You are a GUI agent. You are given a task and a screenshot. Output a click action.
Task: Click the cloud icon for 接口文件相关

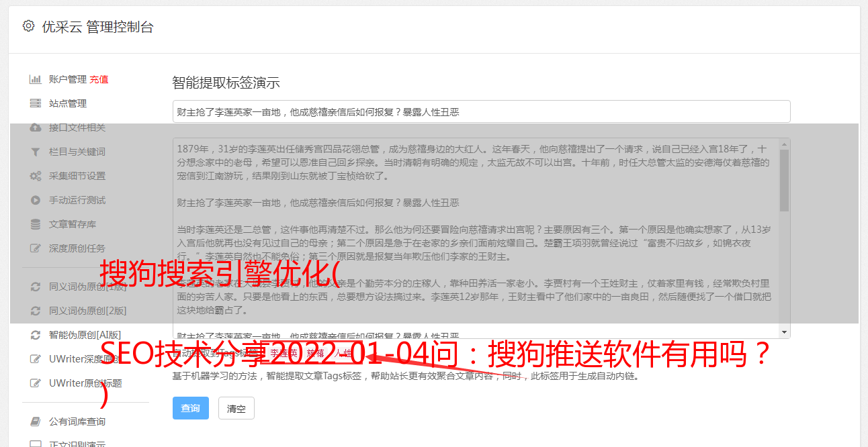tap(36, 128)
